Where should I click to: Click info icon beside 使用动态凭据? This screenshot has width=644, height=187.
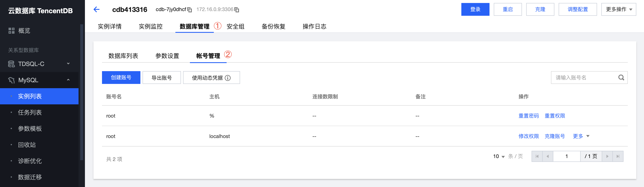point(228,78)
